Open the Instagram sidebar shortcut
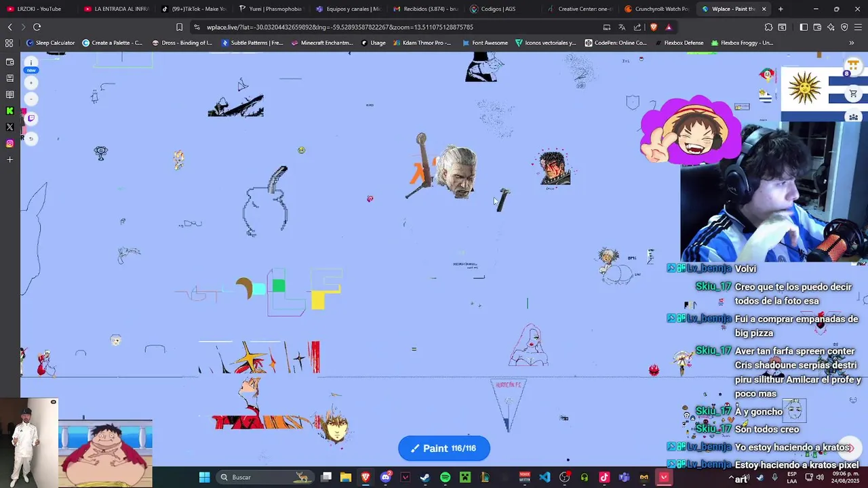868x488 pixels. pos(9,144)
